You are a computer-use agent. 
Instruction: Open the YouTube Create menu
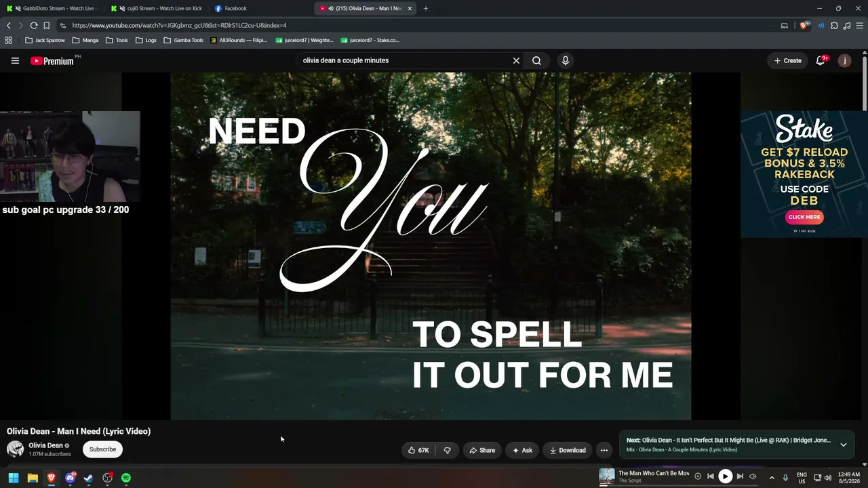click(788, 60)
